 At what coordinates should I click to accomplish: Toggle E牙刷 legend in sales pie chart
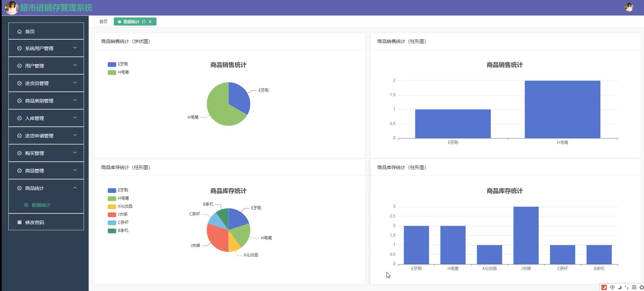click(x=118, y=64)
